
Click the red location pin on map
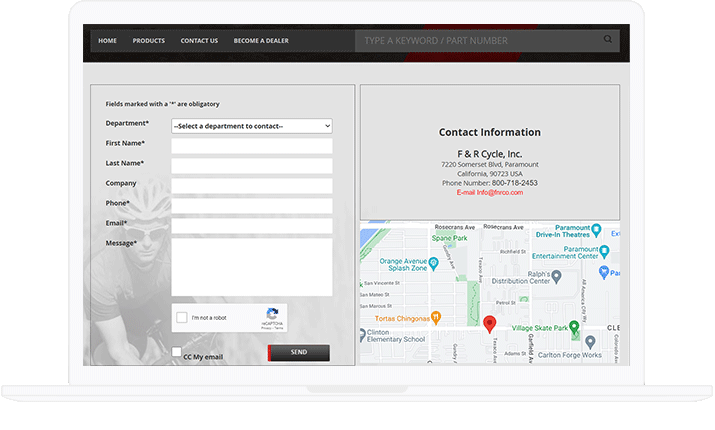[x=489, y=323]
